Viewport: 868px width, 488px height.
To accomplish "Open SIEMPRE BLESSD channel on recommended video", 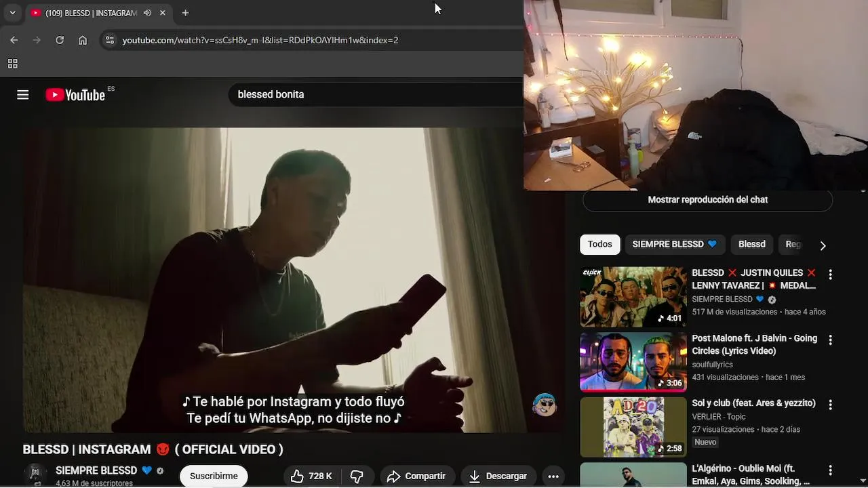I will tap(722, 299).
